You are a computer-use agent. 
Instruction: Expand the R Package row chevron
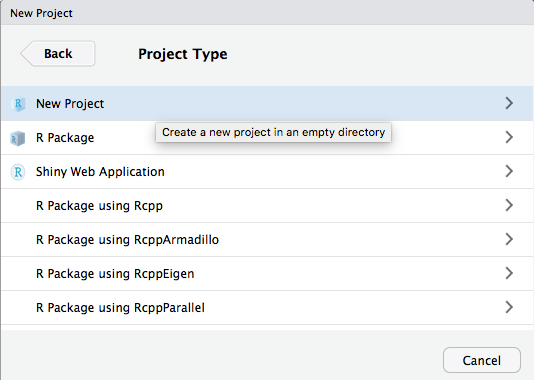(x=509, y=137)
